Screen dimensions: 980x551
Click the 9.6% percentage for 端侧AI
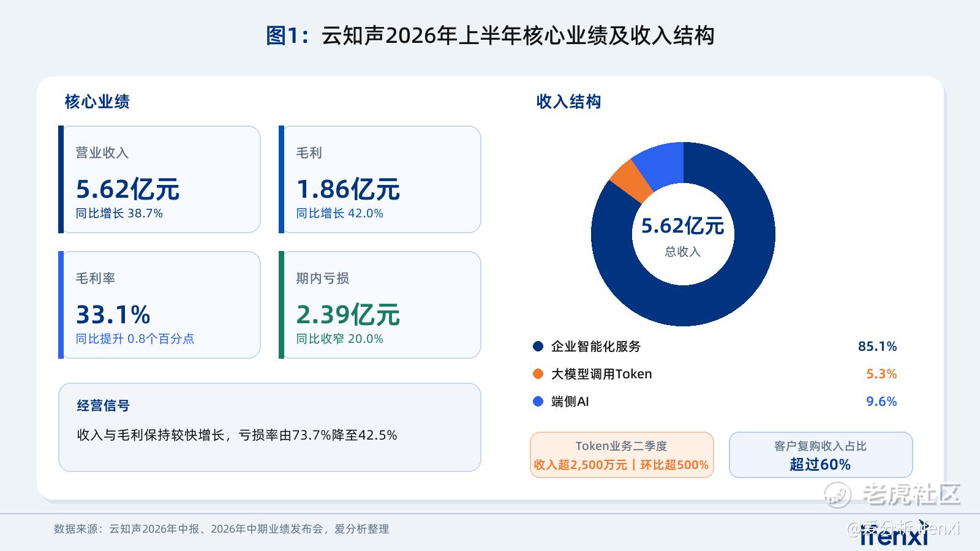point(881,402)
